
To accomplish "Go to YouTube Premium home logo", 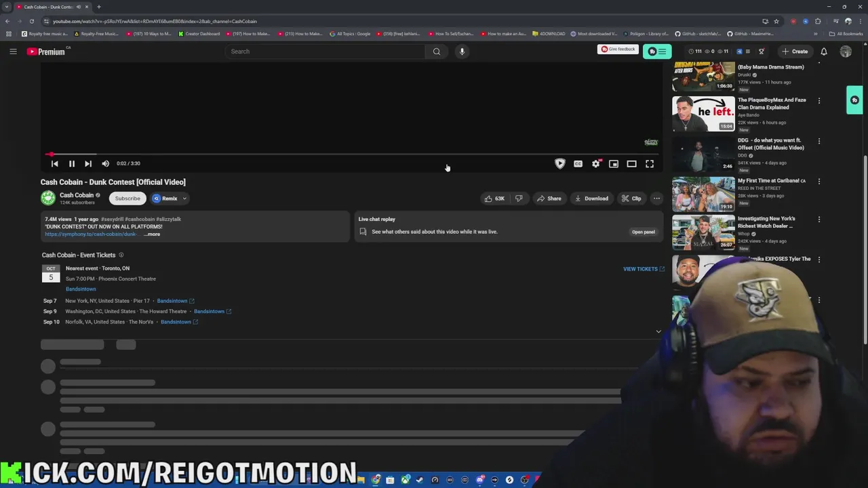I will 46,52.
